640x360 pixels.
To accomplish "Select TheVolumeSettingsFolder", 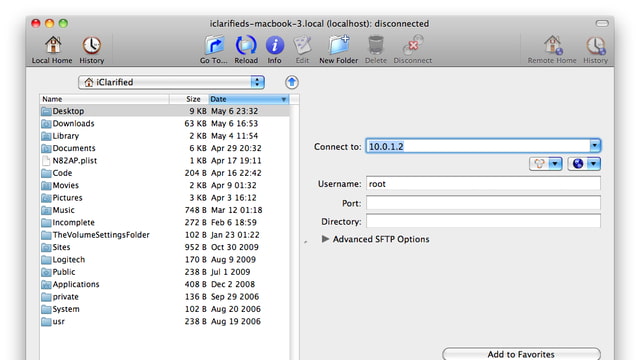I will [164, 235].
